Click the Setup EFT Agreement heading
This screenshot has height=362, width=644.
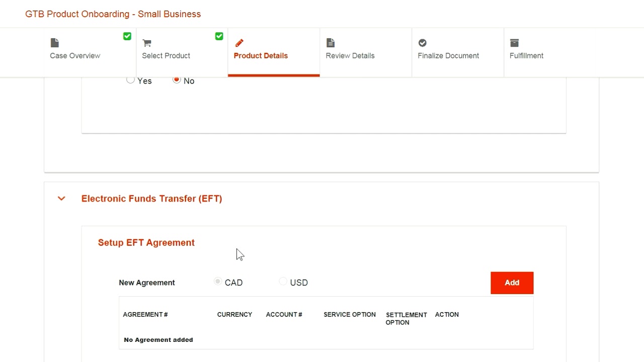[x=146, y=243]
